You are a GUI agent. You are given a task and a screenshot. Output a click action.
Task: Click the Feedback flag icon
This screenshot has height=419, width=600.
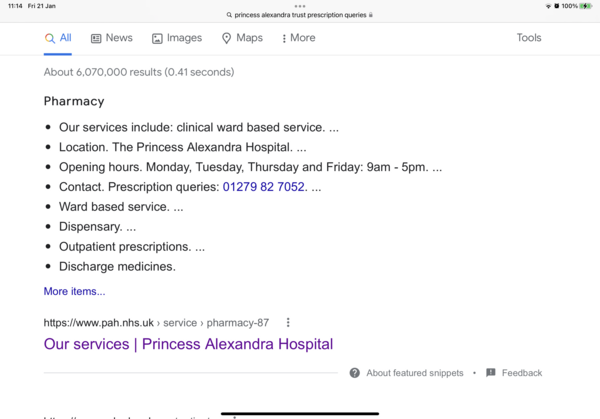[491, 373]
